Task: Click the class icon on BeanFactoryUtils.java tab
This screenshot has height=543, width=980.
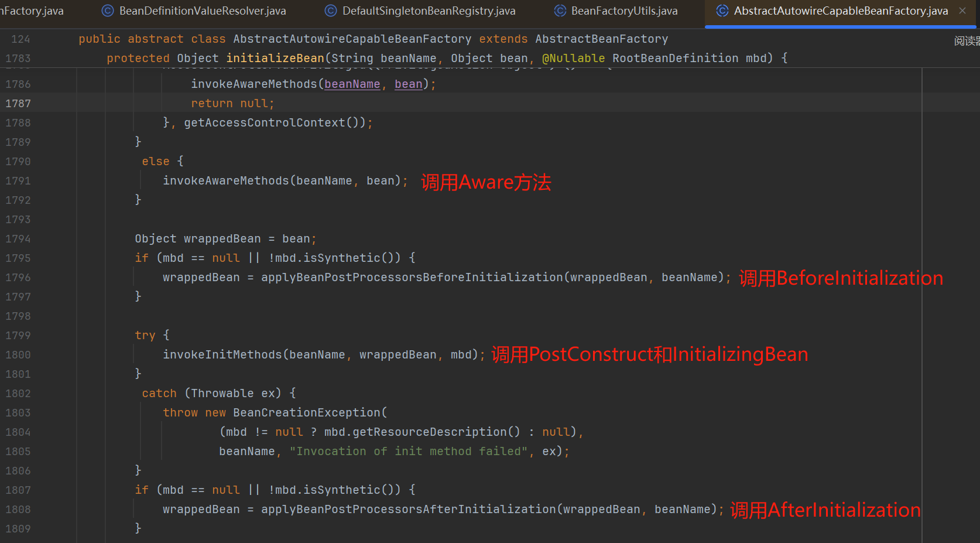Action: coord(560,11)
